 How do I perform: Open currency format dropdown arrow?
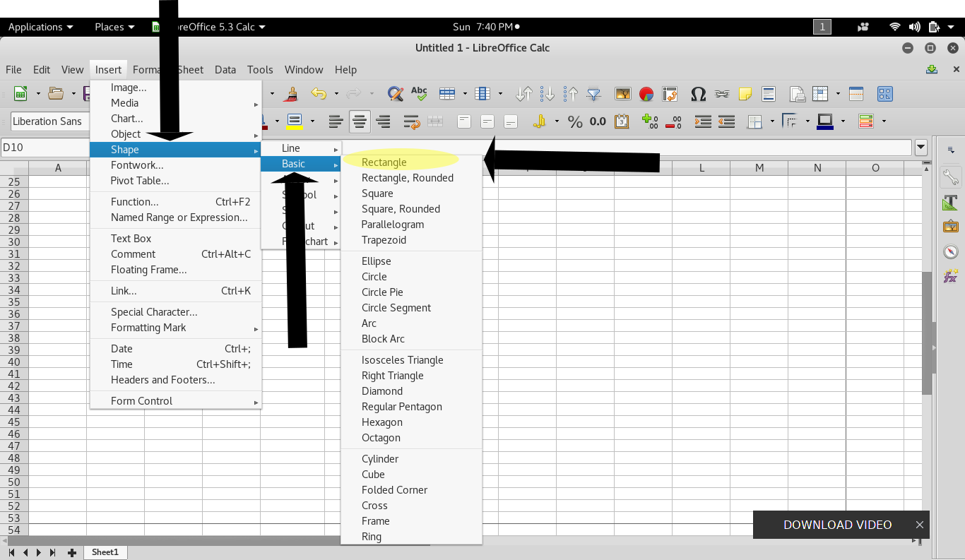[557, 121]
